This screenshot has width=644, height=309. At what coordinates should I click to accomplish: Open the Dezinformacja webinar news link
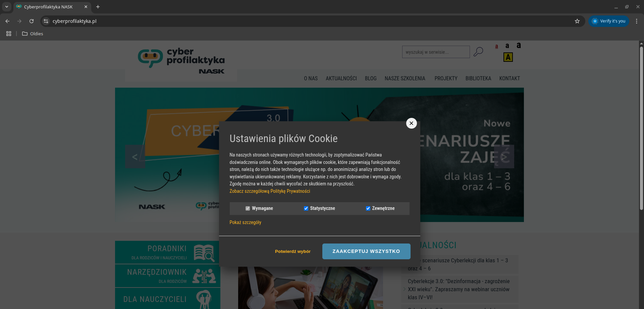pyautogui.click(x=459, y=289)
